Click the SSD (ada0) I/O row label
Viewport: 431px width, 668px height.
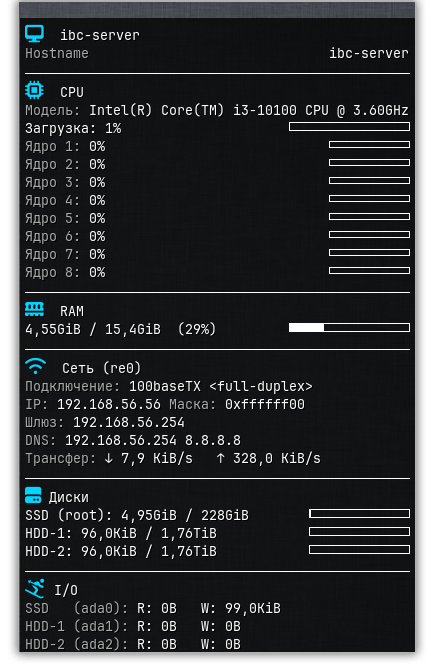pos(77,608)
